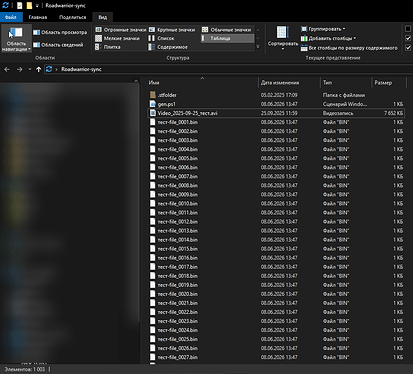Sort by Дата изменения column header
The height and width of the screenshot is (374, 413).
(289, 82)
